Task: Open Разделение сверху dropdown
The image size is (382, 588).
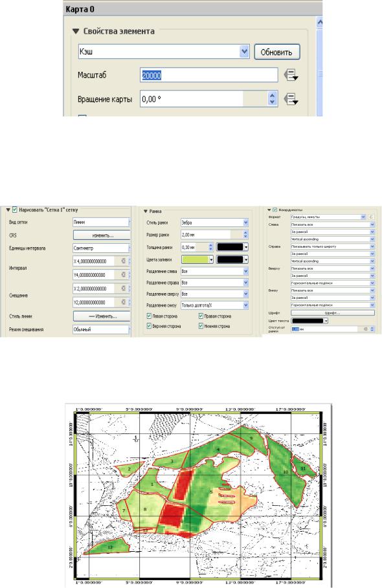Action: click(215, 294)
